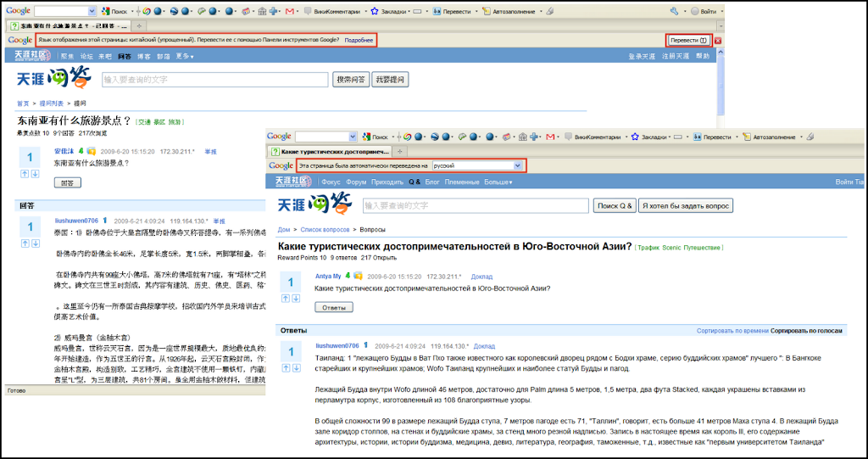This screenshot has width=868, height=459.
Task: Open Фокус in front window nav bar
Action: tap(331, 182)
